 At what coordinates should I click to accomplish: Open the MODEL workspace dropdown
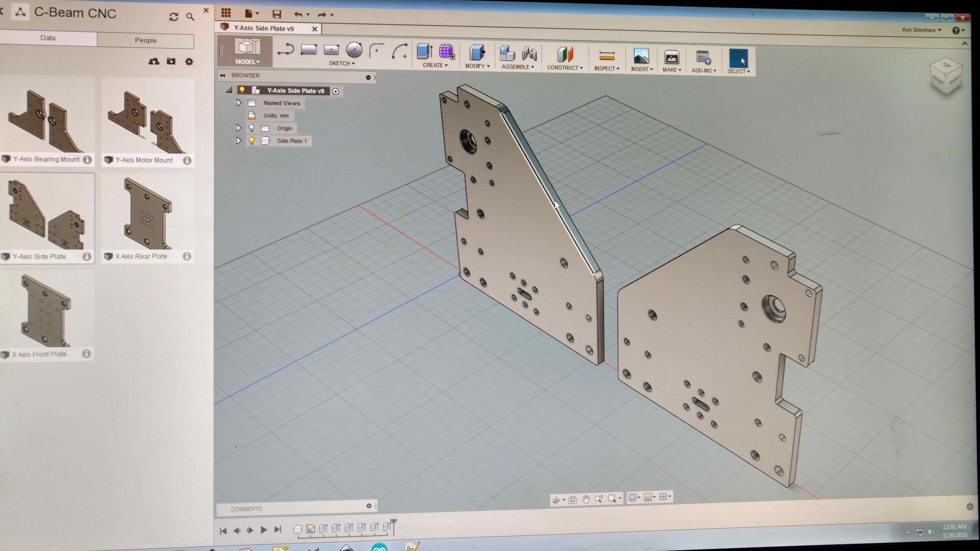[247, 62]
